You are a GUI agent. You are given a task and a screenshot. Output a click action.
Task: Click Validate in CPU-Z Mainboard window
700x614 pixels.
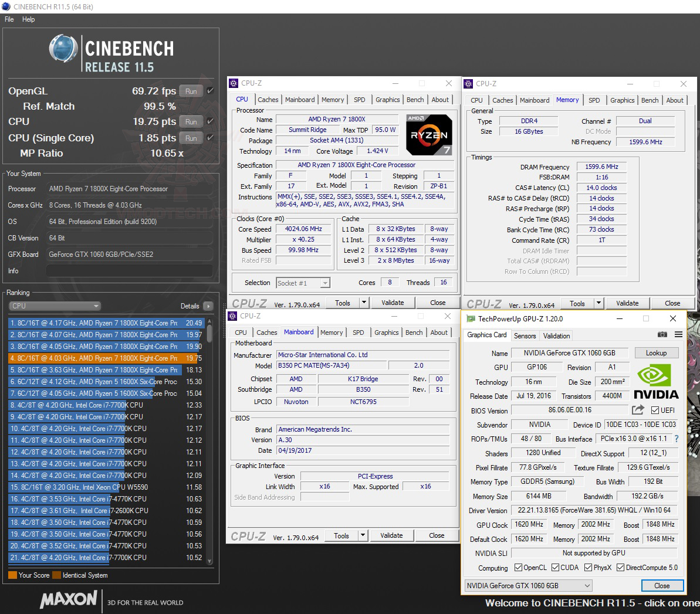point(391,535)
